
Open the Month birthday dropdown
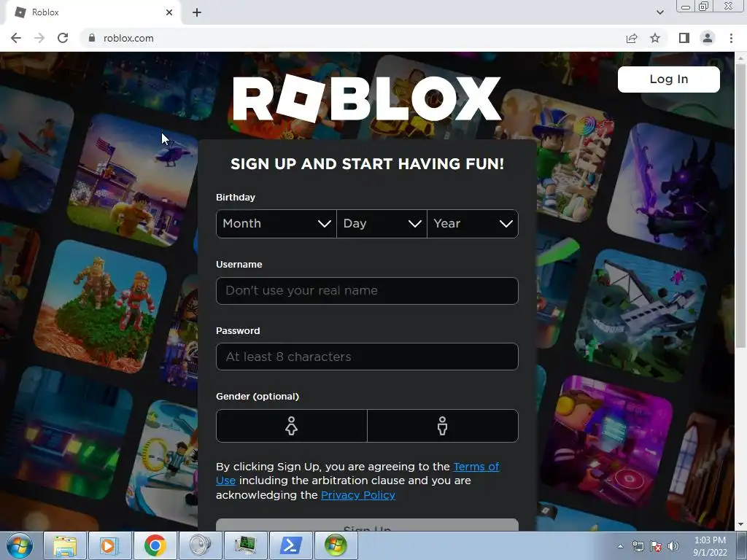coord(276,224)
